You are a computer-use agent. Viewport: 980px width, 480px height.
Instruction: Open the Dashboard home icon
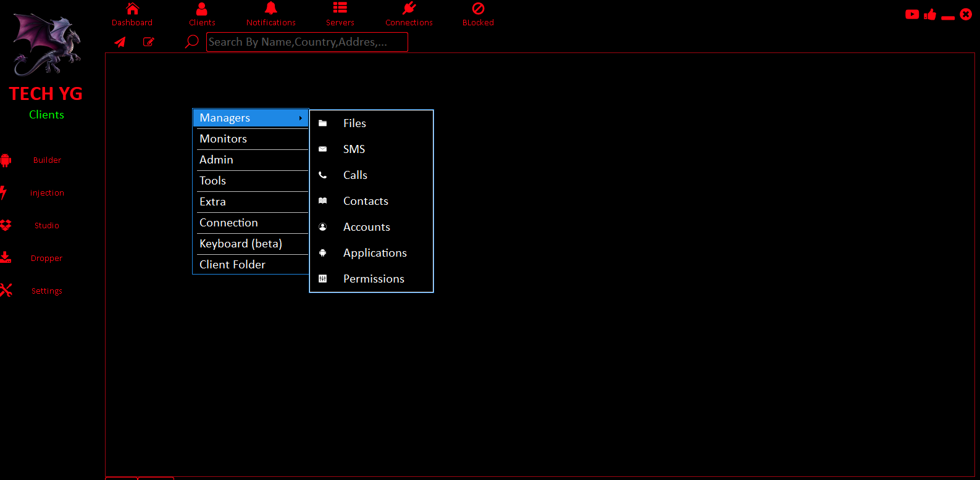pos(132,9)
